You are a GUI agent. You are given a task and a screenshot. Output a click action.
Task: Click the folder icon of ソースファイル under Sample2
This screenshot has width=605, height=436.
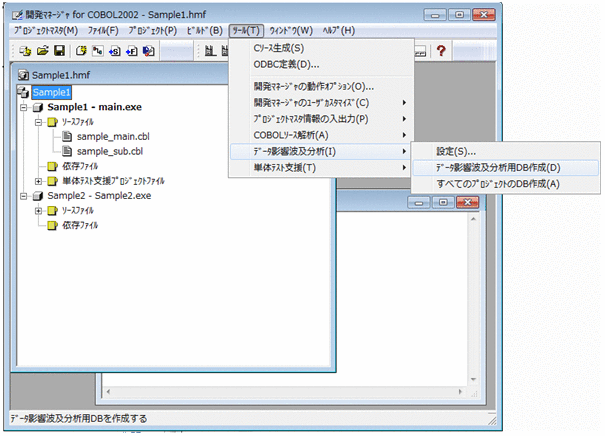(x=52, y=211)
